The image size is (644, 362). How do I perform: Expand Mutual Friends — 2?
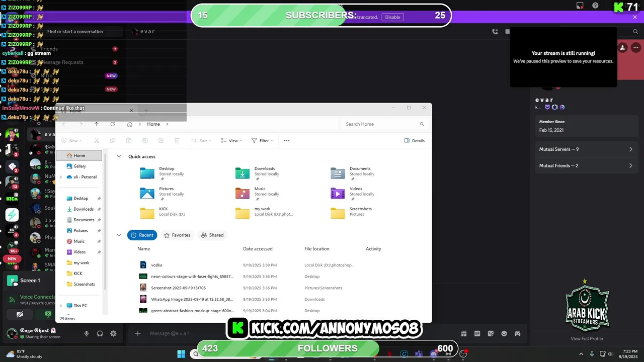pyautogui.click(x=586, y=165)
